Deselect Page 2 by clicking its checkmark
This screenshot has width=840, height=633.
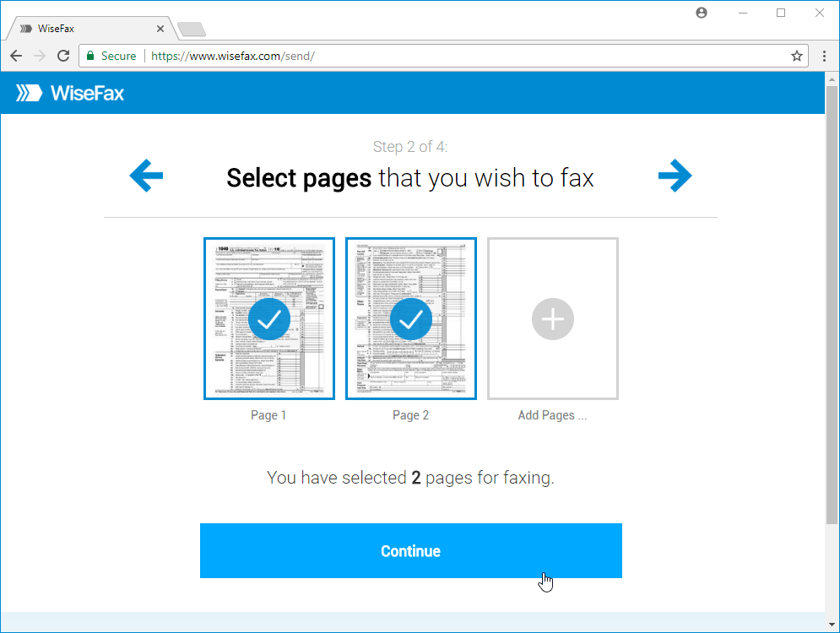pos(410,319)
